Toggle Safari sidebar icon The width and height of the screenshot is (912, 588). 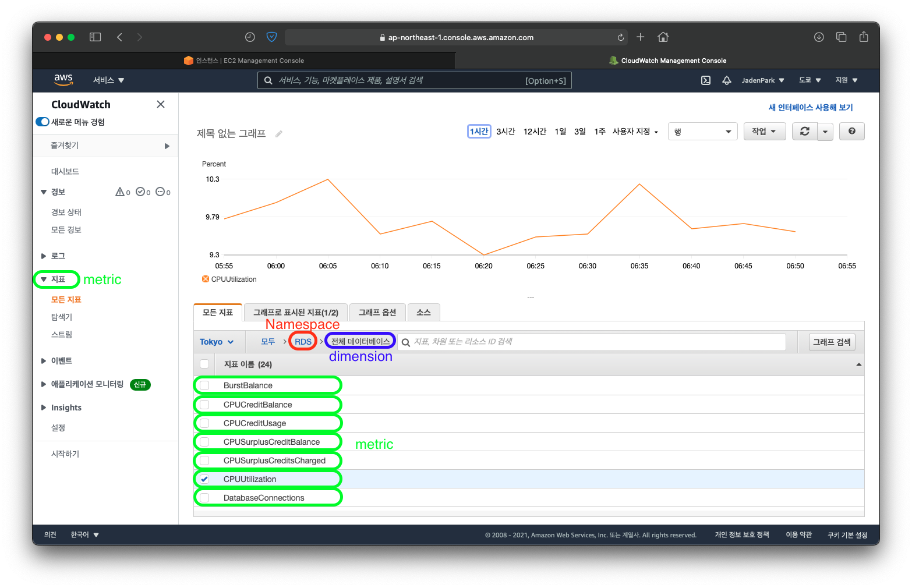[x=95, y=37]
